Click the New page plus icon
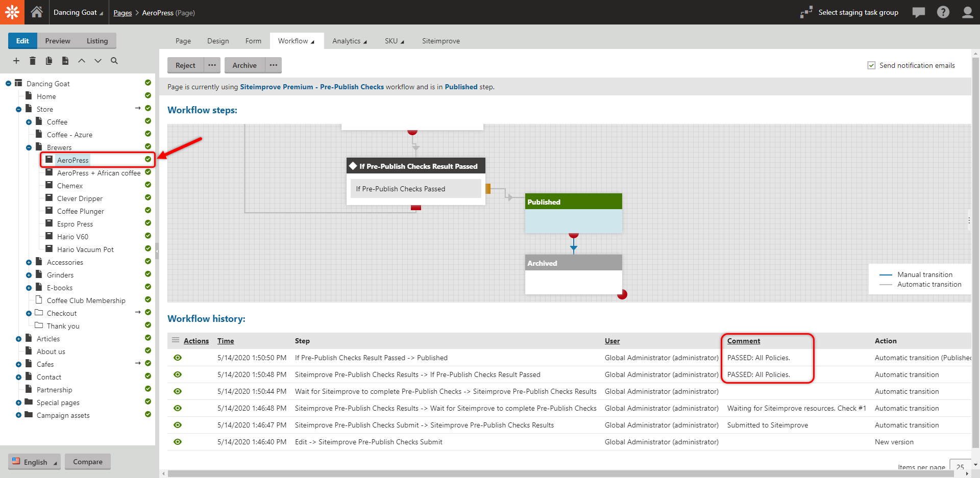The height and width of the screenshot is (478, 980). (x=16, y=61)
